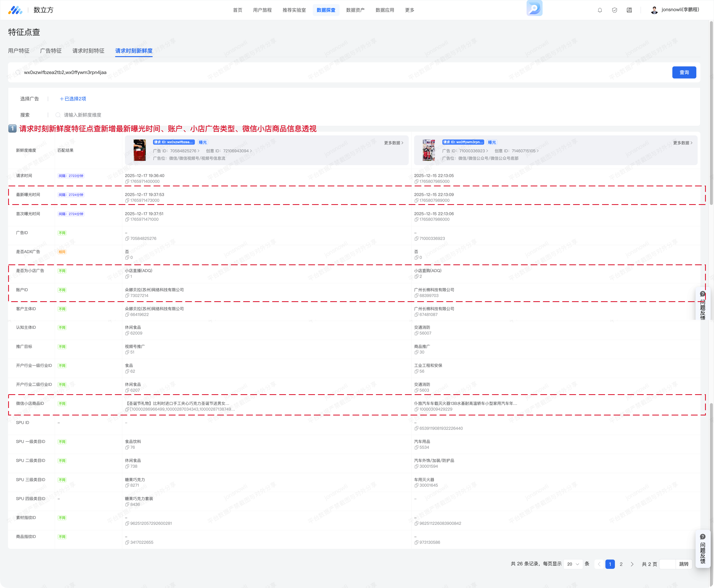Go to page 2 of results
This screenshot has width=714, height=588.
coord(621,564)
